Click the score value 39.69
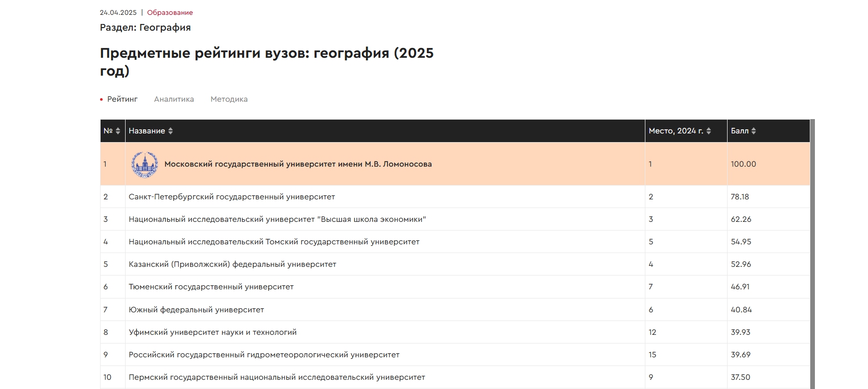 pos(741,355)
